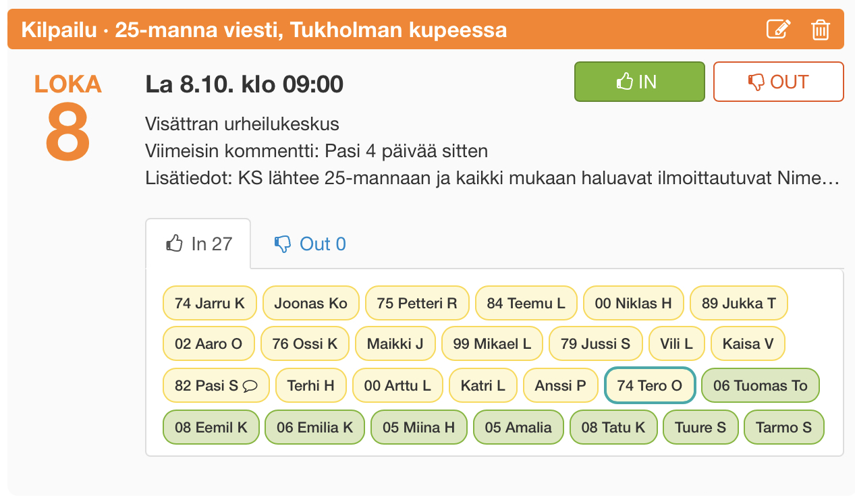Click the Viimeisin kommentti line
The height and width of the screenshot is (504, 855).
pos(316,150)
